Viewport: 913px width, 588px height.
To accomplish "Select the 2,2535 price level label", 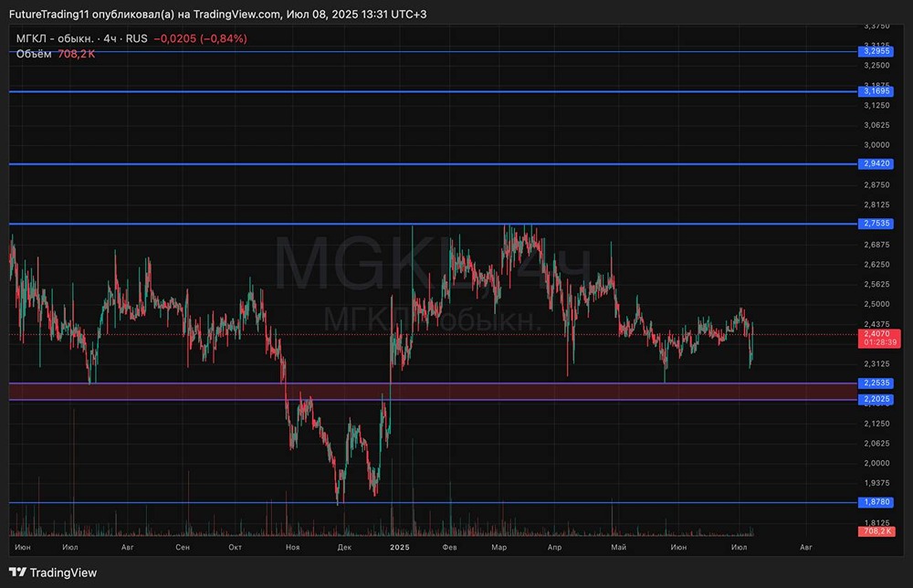I will click(x=876, y=383).
